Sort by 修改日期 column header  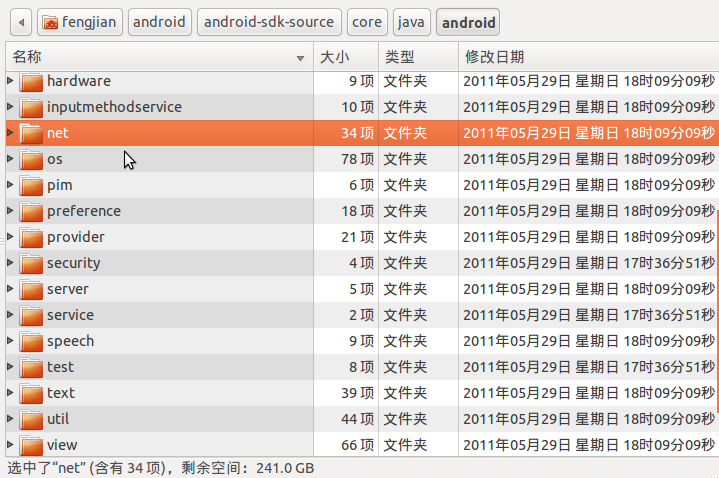(588, 57)
